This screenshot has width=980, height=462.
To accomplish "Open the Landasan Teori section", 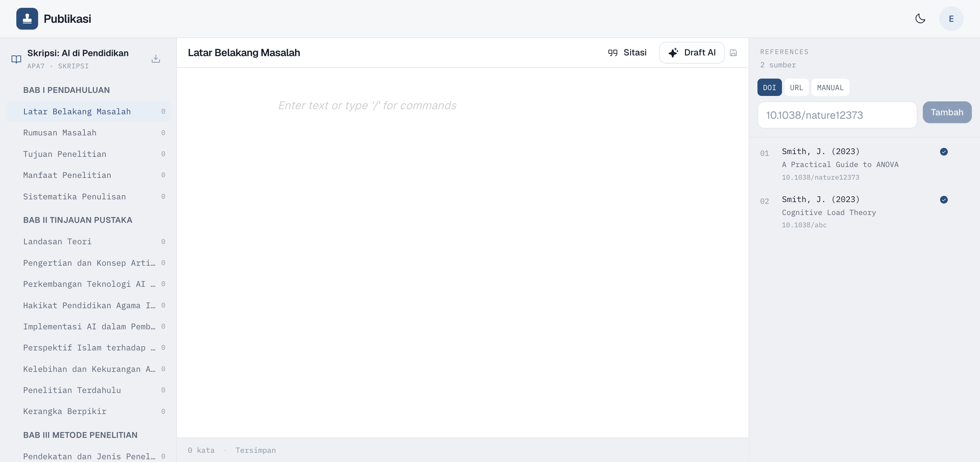I will pyautogui.click(x=88, y=242).
